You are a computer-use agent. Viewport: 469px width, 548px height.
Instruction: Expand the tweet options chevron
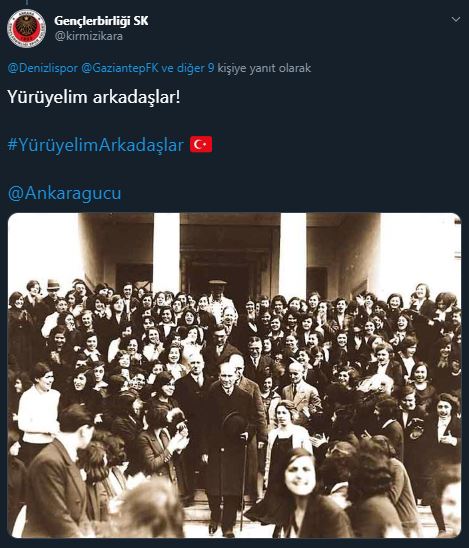[456, 20]
